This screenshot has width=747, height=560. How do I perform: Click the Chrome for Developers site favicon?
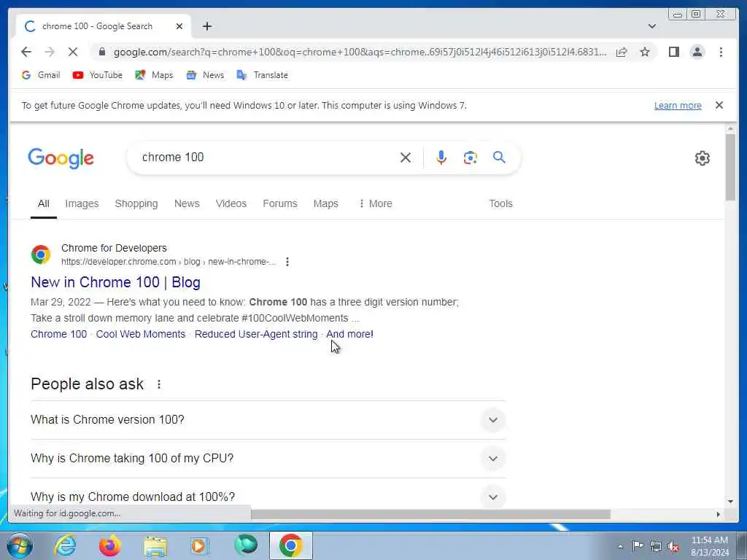point(41,254)
